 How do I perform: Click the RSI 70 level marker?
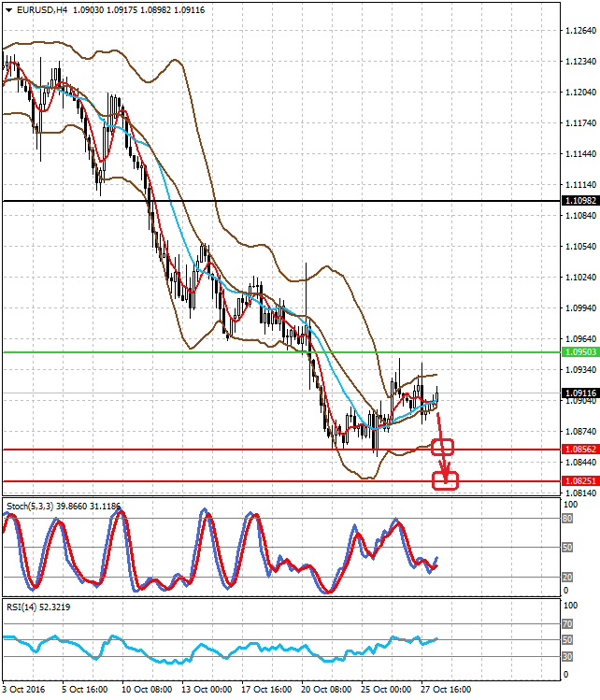pos(567,623)
